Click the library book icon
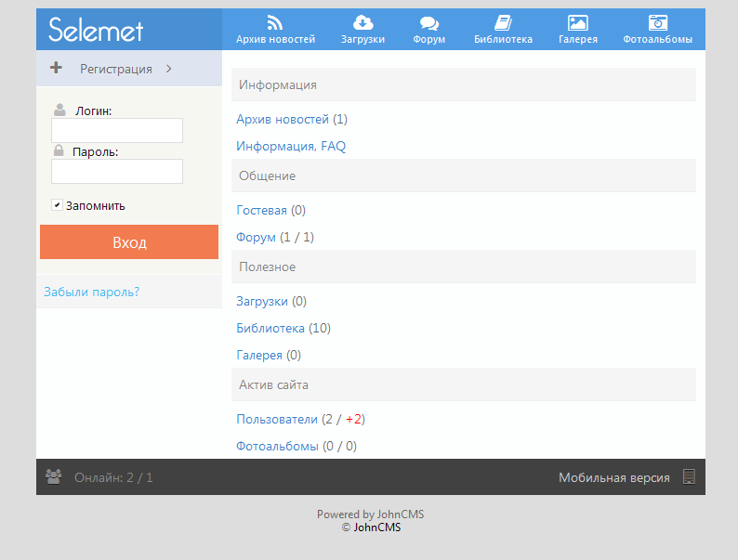The image size is (738, 560). [x=503, y=22]
